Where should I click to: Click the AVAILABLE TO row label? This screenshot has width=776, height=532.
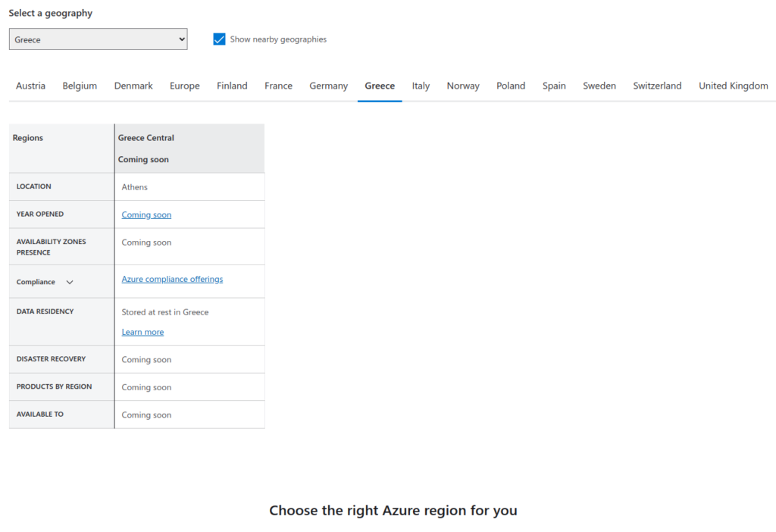click(x=40, y=415)
